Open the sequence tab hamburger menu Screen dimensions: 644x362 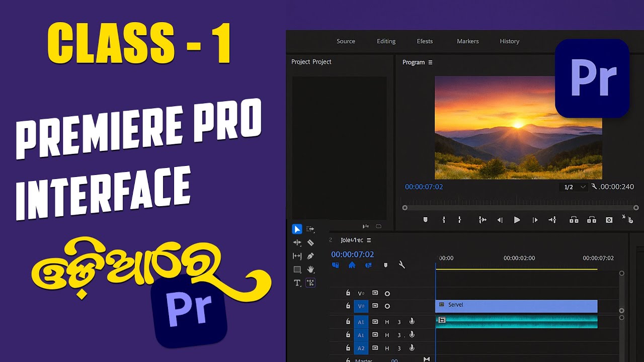click(369, 240)
